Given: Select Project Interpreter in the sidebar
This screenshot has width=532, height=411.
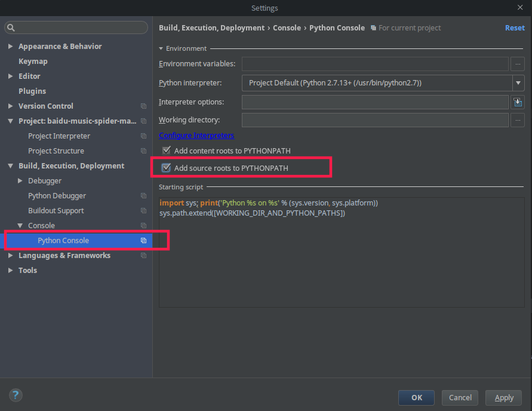Looking at the screenshot, I should pos(59,136).
